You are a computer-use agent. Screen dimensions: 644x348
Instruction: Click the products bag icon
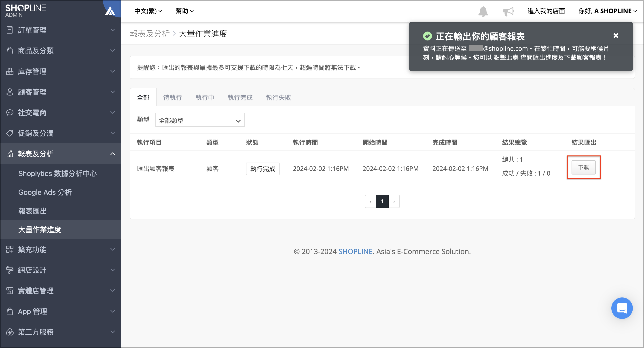pyautogui.click(x=10, y=51)
